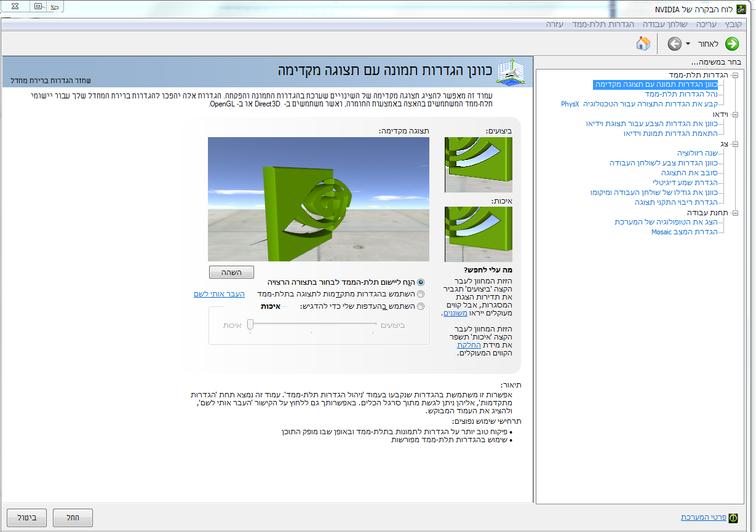
Task: Select tree item נהל הגדרות תלת-ממד
Action: coord(681,94)
